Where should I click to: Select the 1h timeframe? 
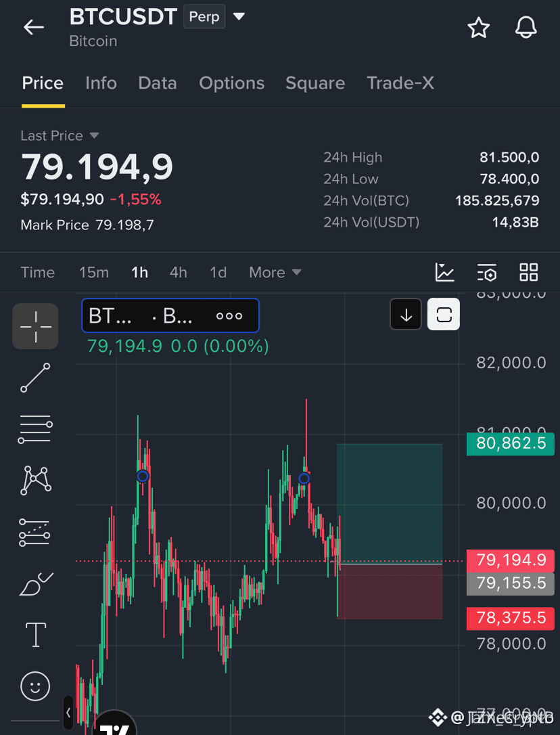coord(139,272)
